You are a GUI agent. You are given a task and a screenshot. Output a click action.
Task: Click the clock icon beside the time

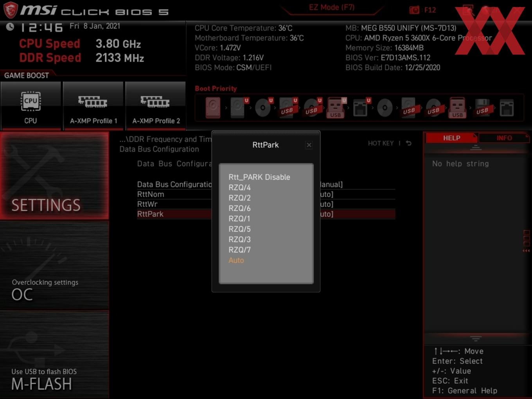(10, 27)
